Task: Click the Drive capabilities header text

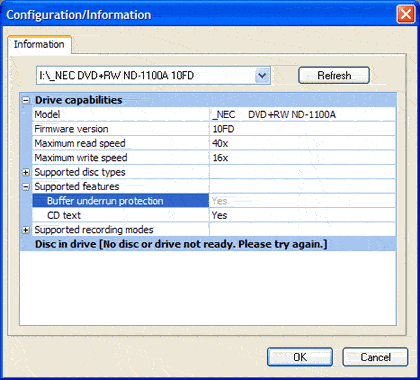Action: (79, 100)
